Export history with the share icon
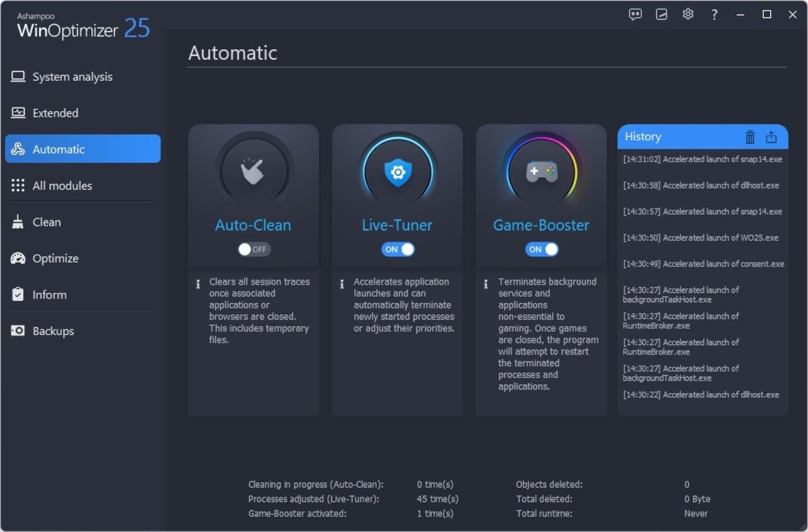808x532 pixels. click(x=771, y=137)
